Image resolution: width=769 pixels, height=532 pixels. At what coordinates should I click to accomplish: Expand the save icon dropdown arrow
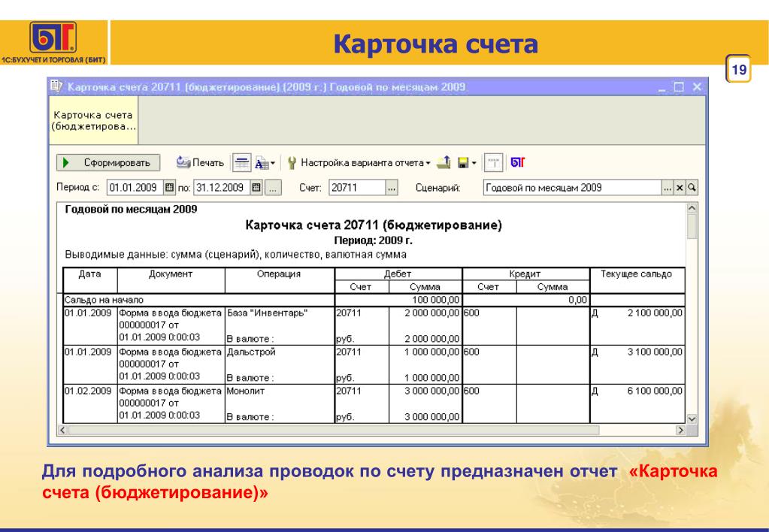[x=474, y=163]
